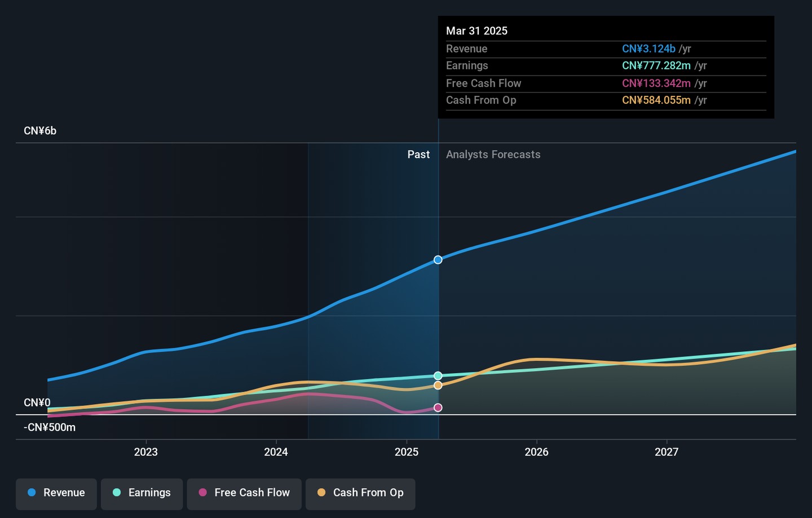Select the 2024 x-axis label
812x518 pixels.
276,452
